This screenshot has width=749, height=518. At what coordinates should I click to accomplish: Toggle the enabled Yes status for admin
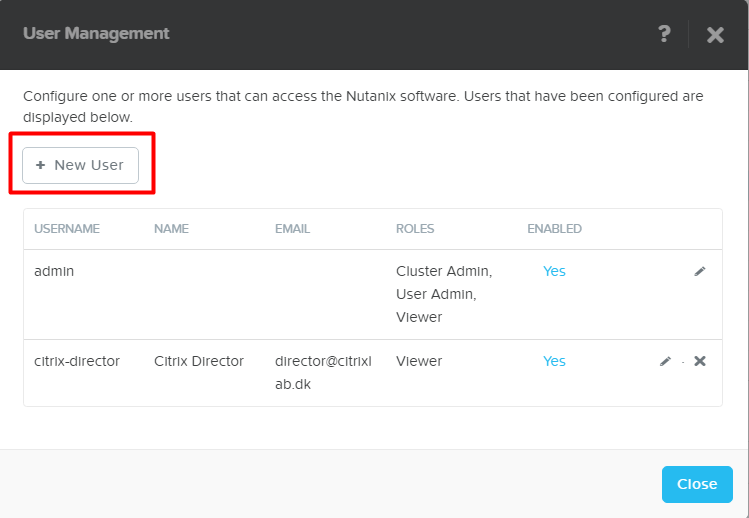tap(554, 271)
